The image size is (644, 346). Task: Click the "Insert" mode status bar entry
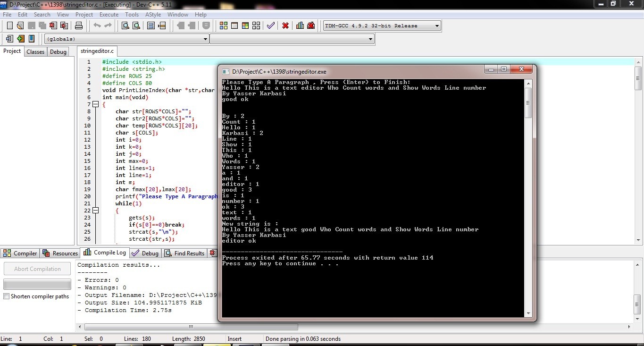pos(234,339)
